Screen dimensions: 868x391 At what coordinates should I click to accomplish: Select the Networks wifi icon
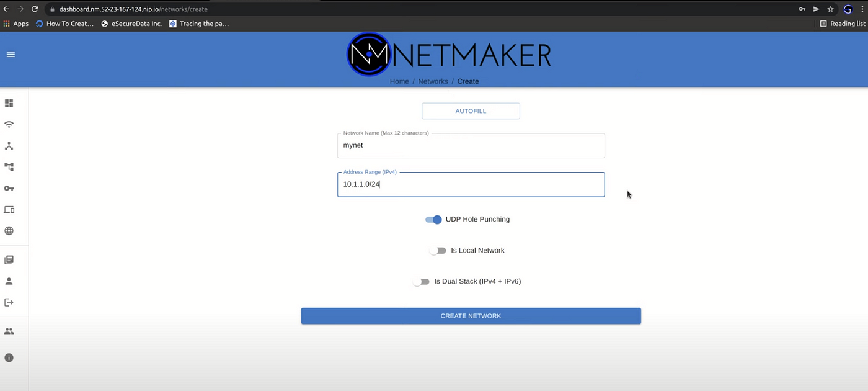(x=9, y=124)
